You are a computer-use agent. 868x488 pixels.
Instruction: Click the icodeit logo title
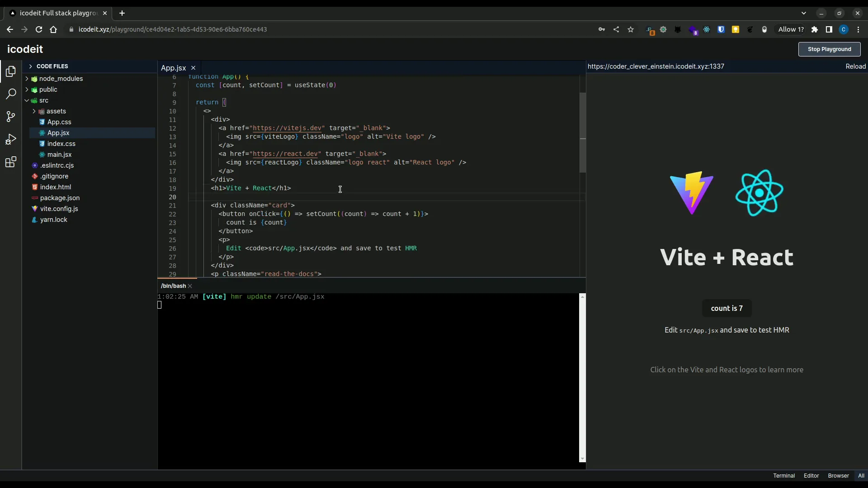click(x=25, y=49)
